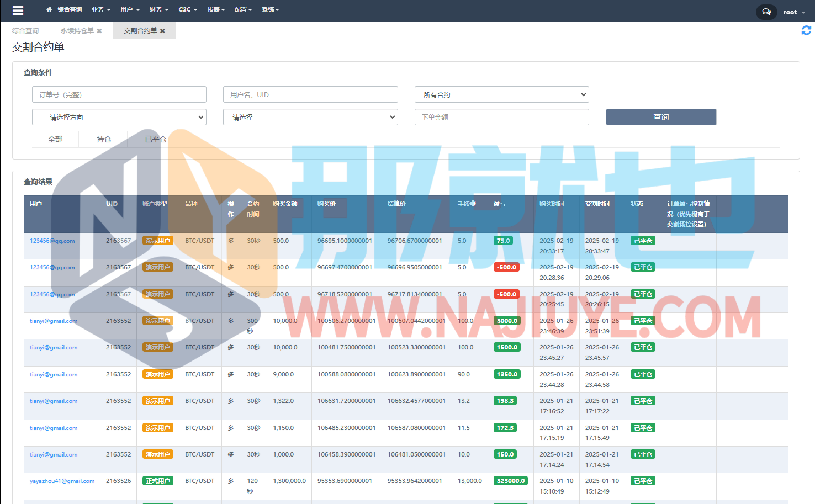This screenshot has height=504, width=815.
Task: Open the C2C menu
Action: 188,10
